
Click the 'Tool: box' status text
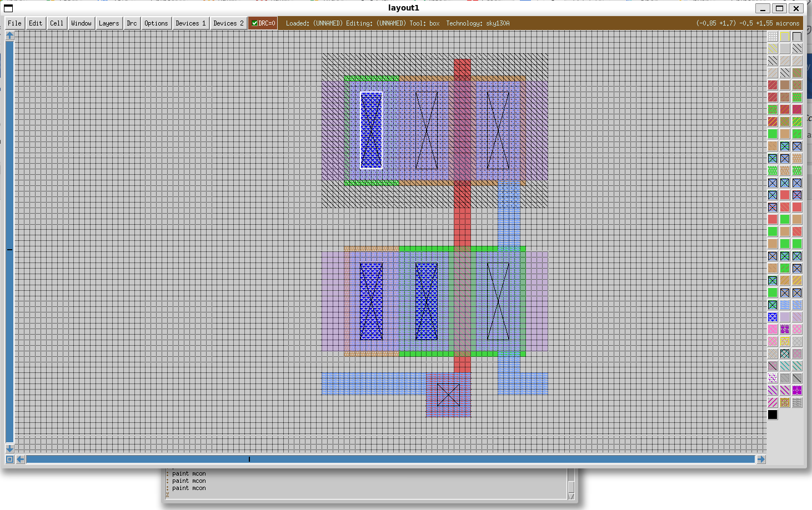[x=424, y=23]
